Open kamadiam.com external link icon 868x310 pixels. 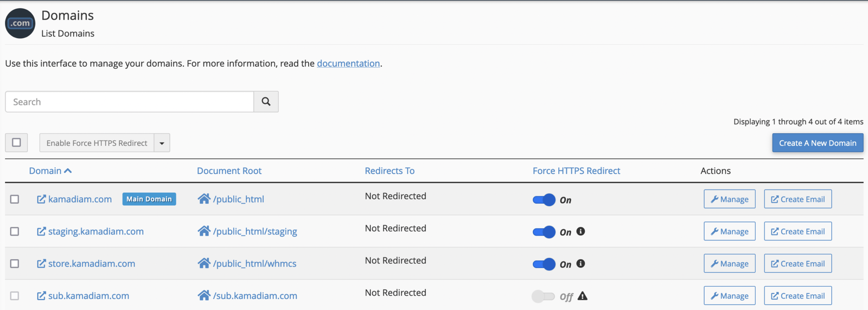tap(41, 199)
